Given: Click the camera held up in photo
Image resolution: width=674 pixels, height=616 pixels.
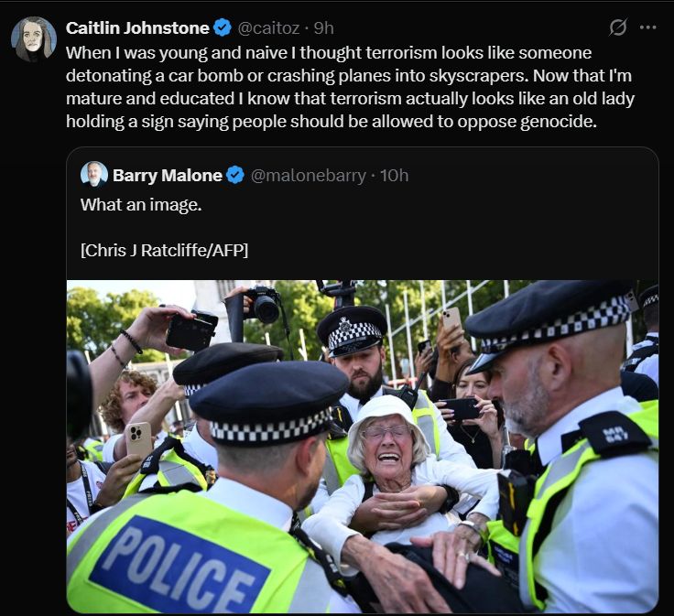Looking at the screenshot, I should point(261,304).
